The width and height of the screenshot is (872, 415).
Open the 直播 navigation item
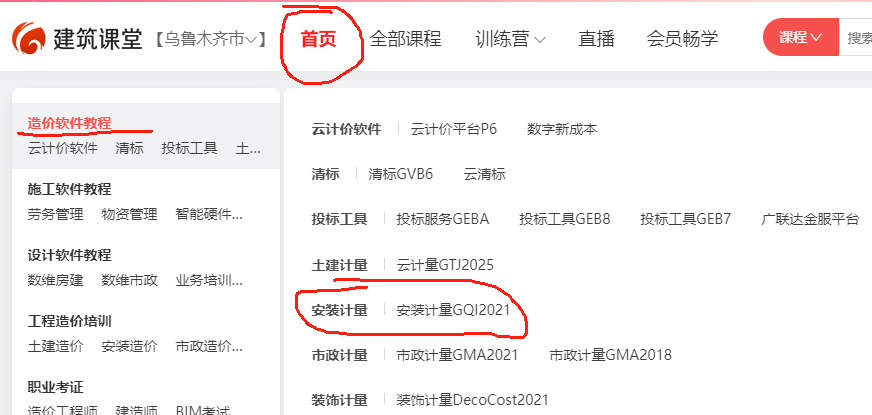(x=596, y=39)
